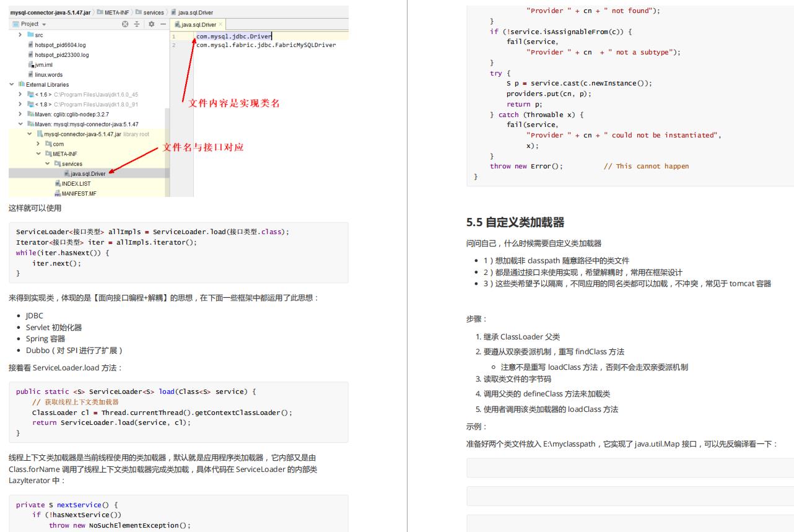Click '继承 ClassLoader 父类' step text
794x532 pixels.
click(521, 336)
